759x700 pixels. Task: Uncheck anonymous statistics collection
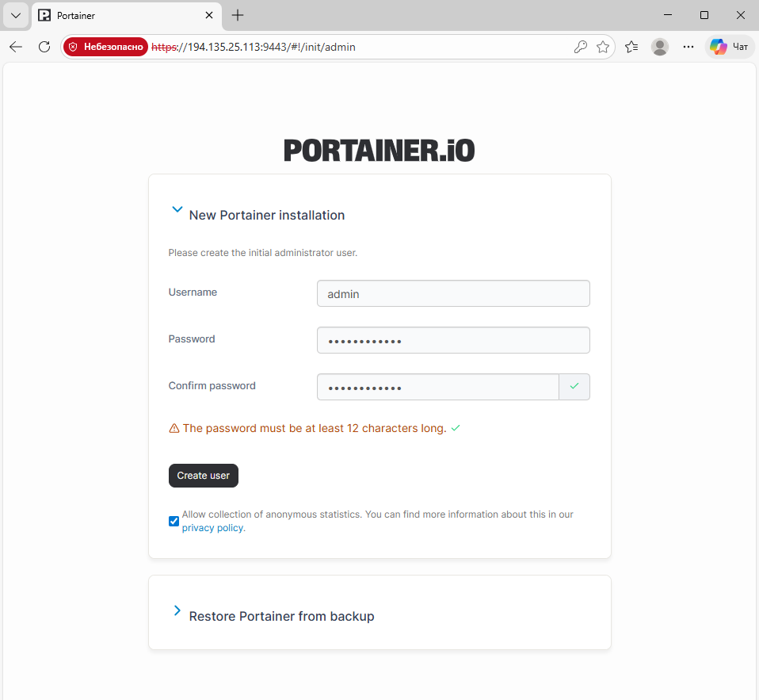[x=174, y=521]
